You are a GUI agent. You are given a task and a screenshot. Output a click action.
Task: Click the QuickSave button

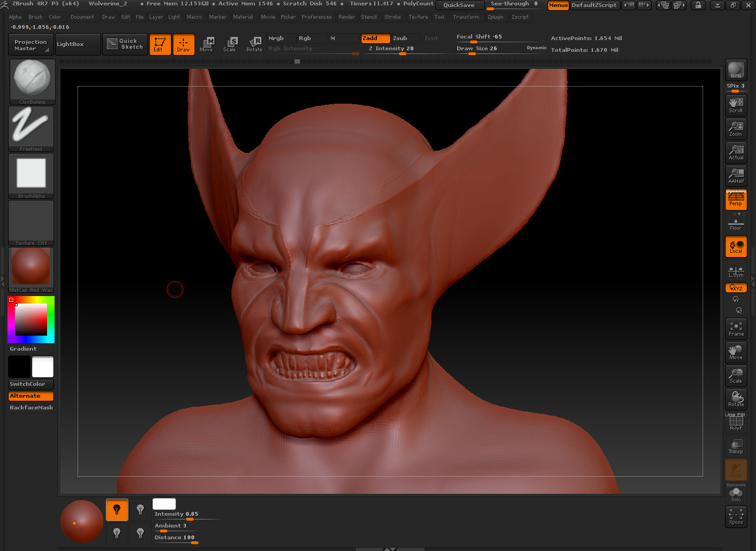coord(459,5)
